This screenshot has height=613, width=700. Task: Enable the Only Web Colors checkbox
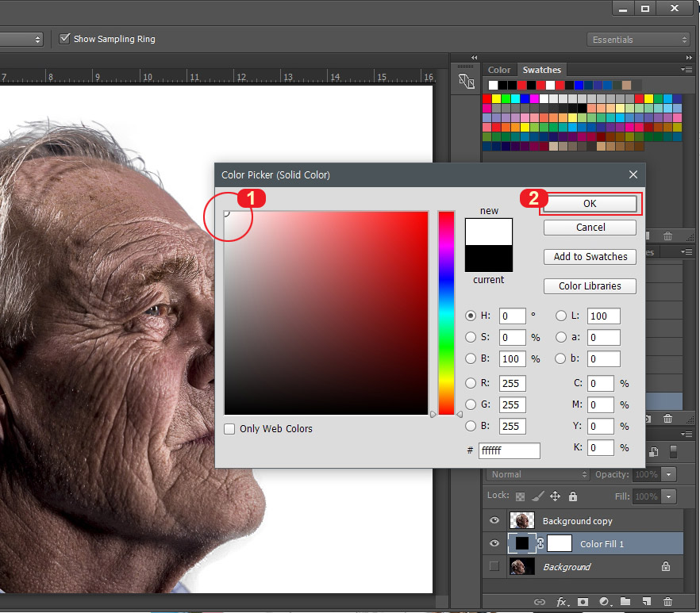pyautogui.click(x=229, y=429)
